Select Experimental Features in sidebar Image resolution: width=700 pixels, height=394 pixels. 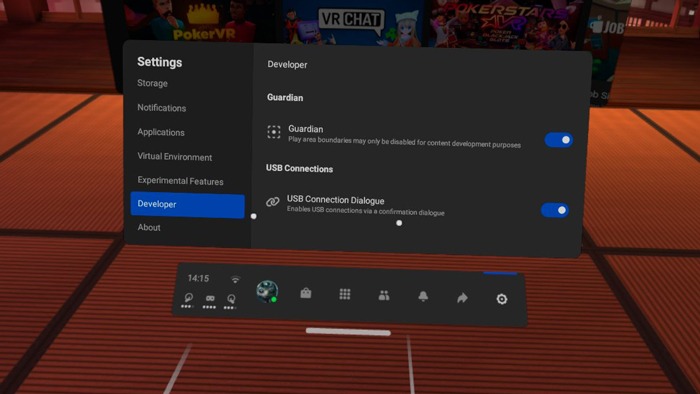[x=180, y=181]
